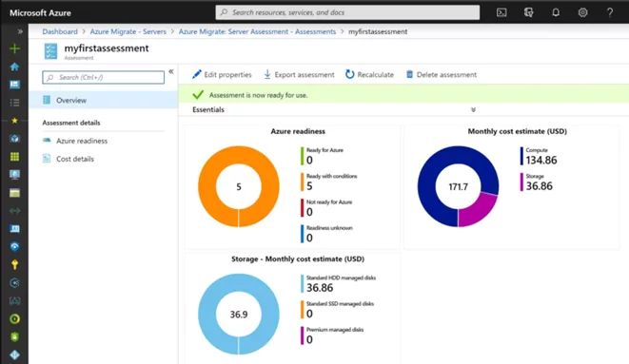Click the light blue Storage cost donut ring

tap(207, 315)
